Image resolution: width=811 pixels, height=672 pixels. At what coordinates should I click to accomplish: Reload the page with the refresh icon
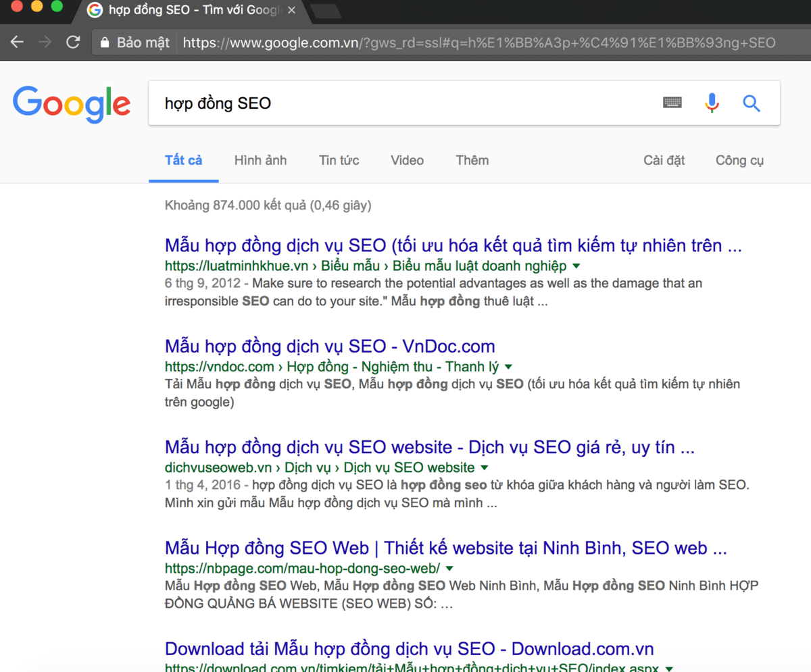point(73,42)
